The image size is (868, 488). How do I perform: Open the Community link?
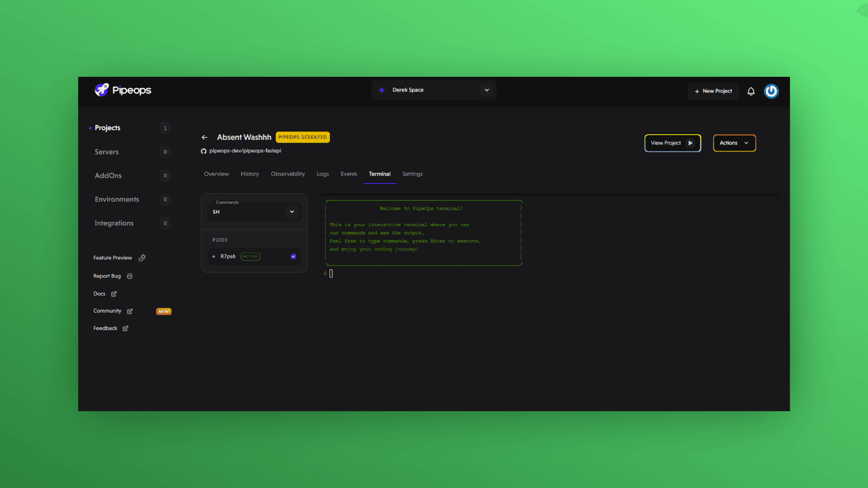107,311
